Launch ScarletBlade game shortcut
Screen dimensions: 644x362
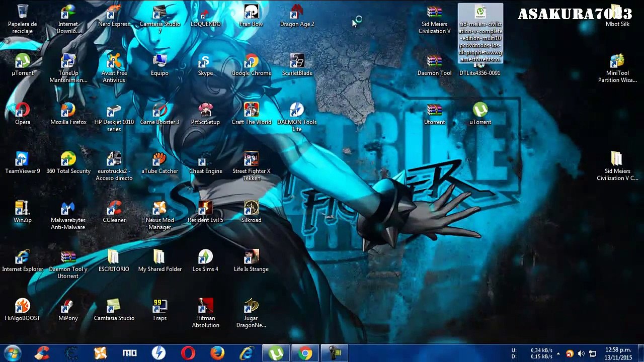[297, 65]
